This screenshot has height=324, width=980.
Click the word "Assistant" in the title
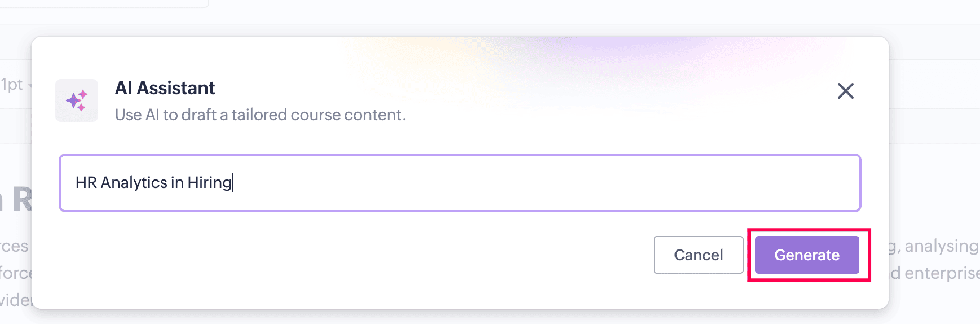point(176,88)
